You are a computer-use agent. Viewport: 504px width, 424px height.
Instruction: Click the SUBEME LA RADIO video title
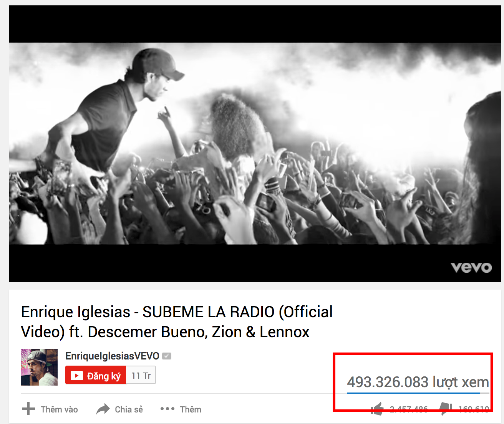177,322
